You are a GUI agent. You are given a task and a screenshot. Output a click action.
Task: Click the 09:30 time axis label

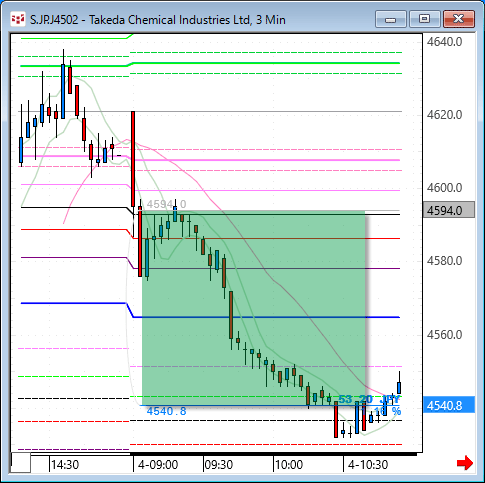[x=218, y=464]
